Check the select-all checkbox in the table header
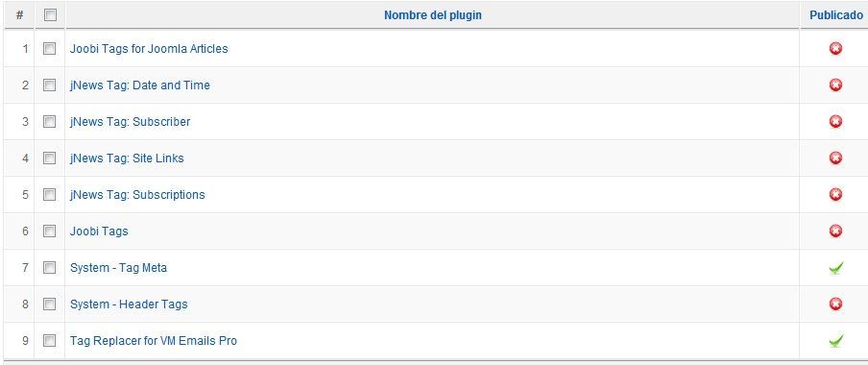The image size is (868, 365). click(x=50, y=15)
